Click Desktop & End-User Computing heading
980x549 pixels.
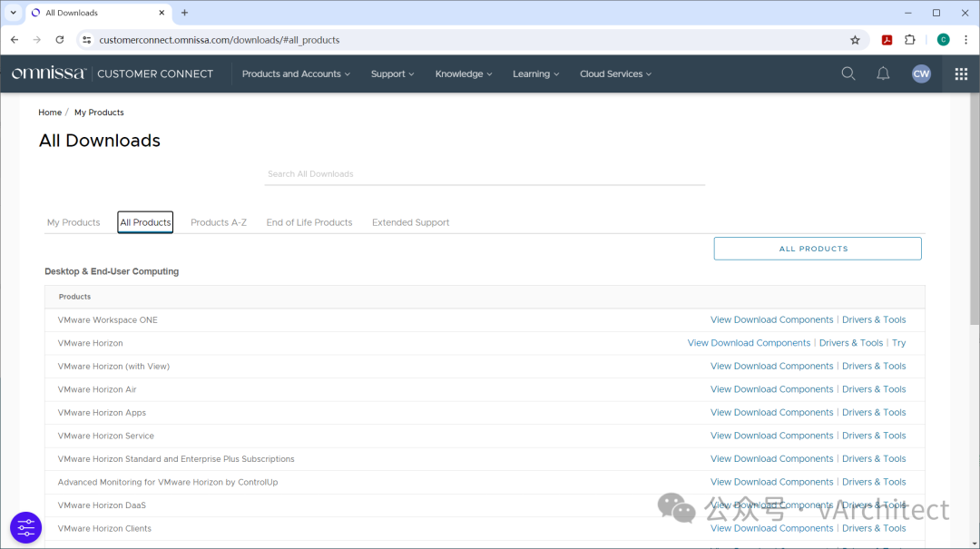[x=112, y=271]
